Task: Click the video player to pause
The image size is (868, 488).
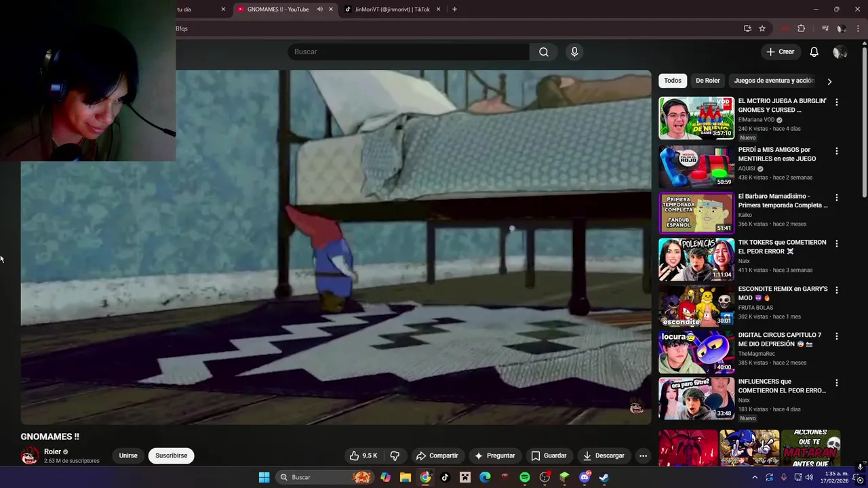Action: (336, 247)
